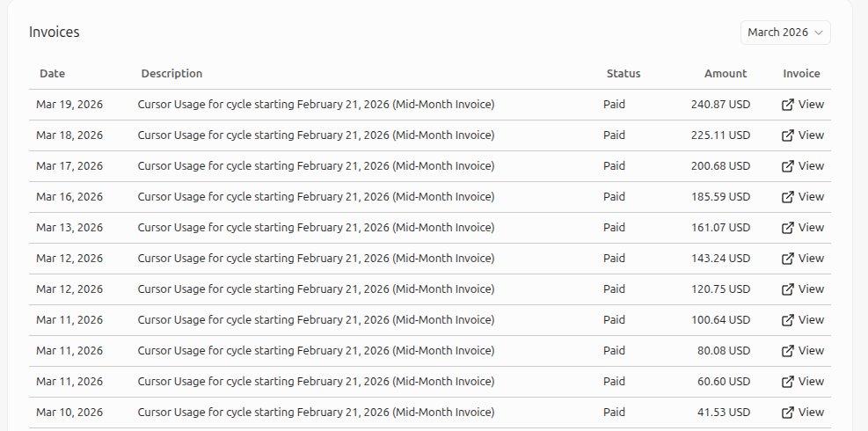Click the Invoice column header

(x=801, y=74)
